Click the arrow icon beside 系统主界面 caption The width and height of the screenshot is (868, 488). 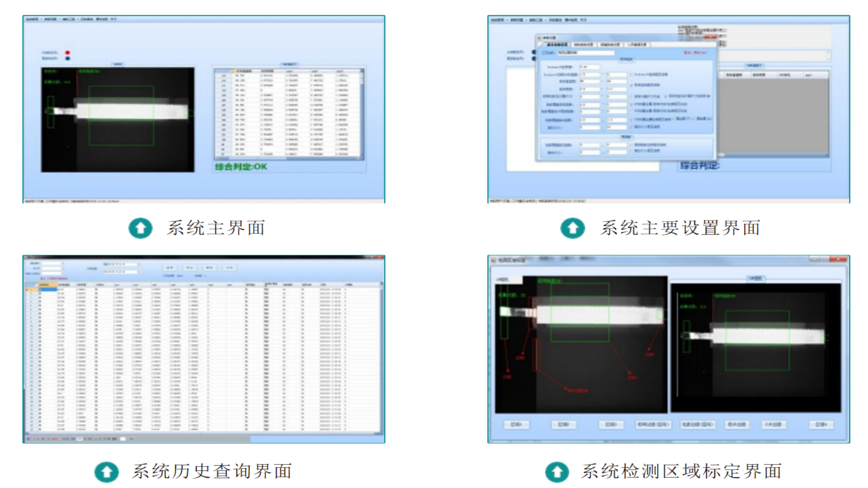point(141,228)
